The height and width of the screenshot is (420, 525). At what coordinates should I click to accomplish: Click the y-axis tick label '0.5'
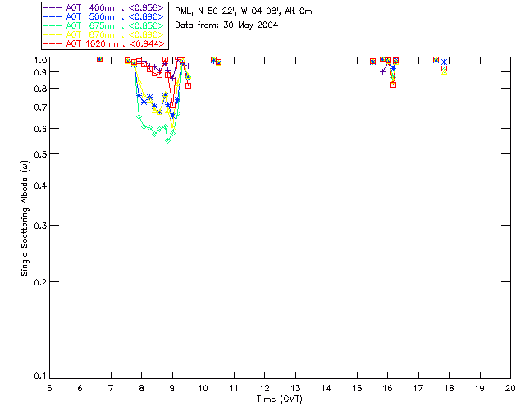(x=40, y=154)
